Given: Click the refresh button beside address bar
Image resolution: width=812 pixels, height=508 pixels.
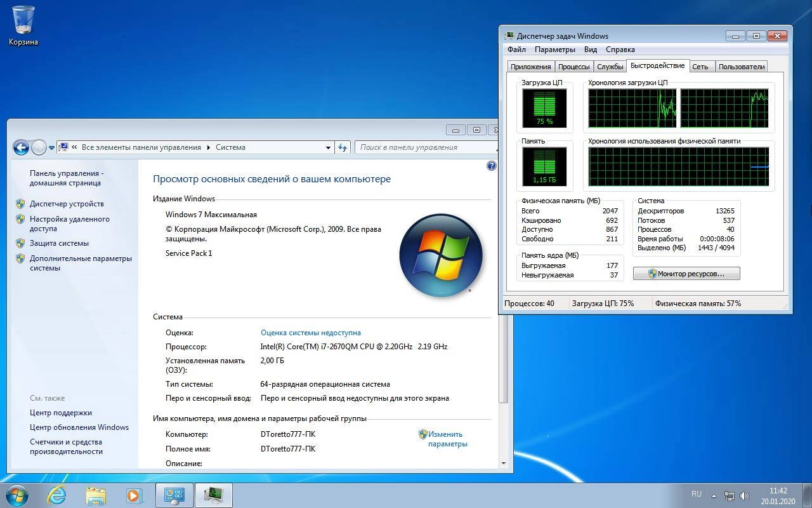Looking at the screenshot, I should tap(343, 147).
